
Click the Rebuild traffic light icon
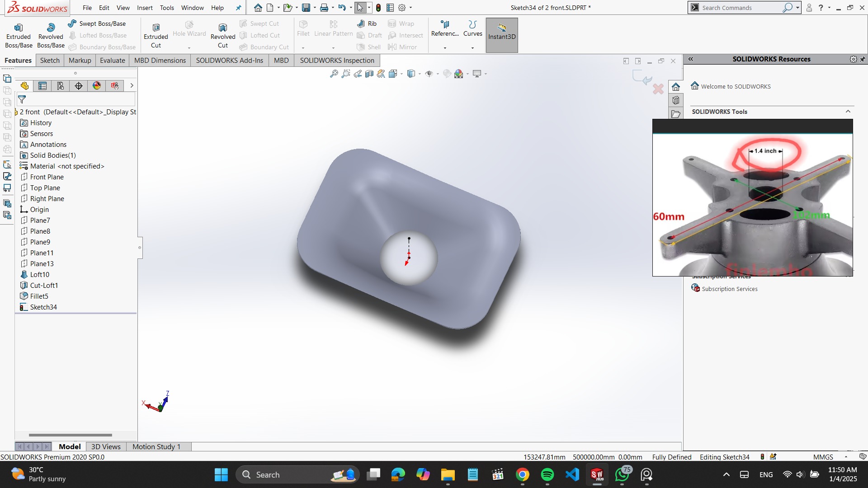[x=378, y=8]
